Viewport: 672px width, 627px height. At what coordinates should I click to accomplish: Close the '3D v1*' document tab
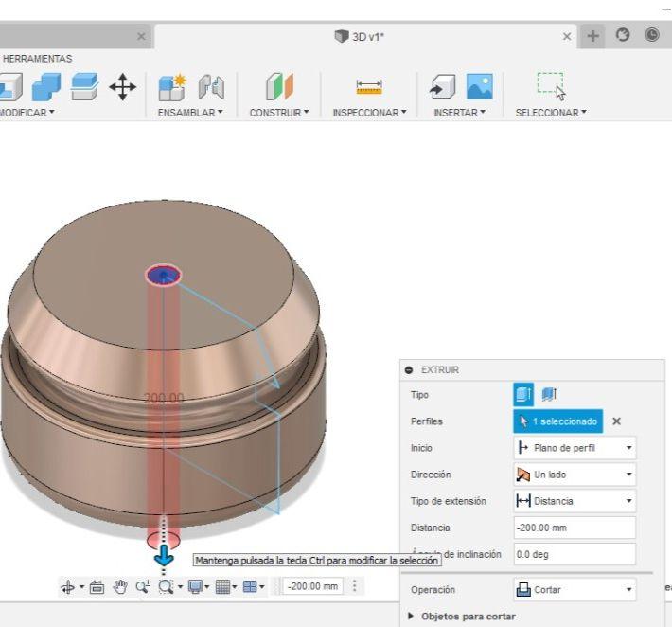567,36
